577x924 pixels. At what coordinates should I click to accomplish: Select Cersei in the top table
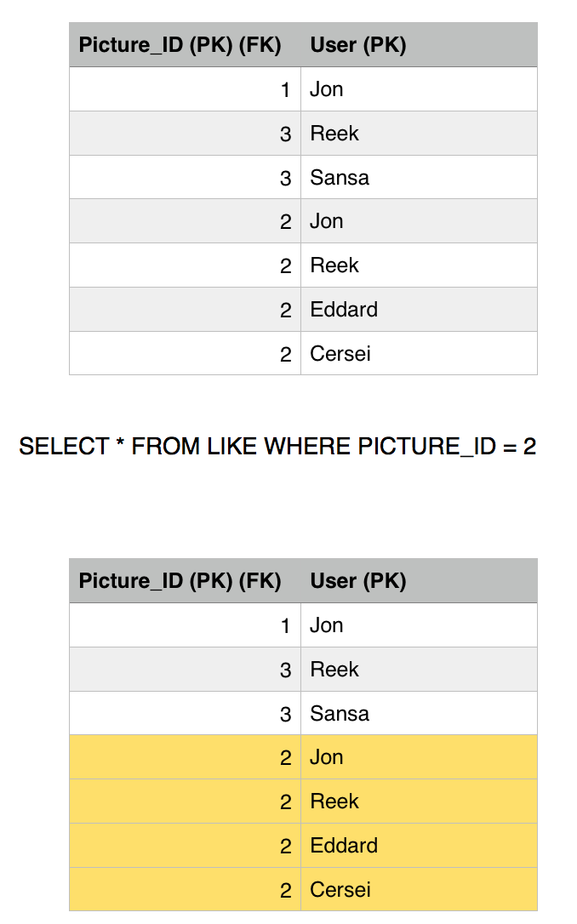click(x=340, y=354)
